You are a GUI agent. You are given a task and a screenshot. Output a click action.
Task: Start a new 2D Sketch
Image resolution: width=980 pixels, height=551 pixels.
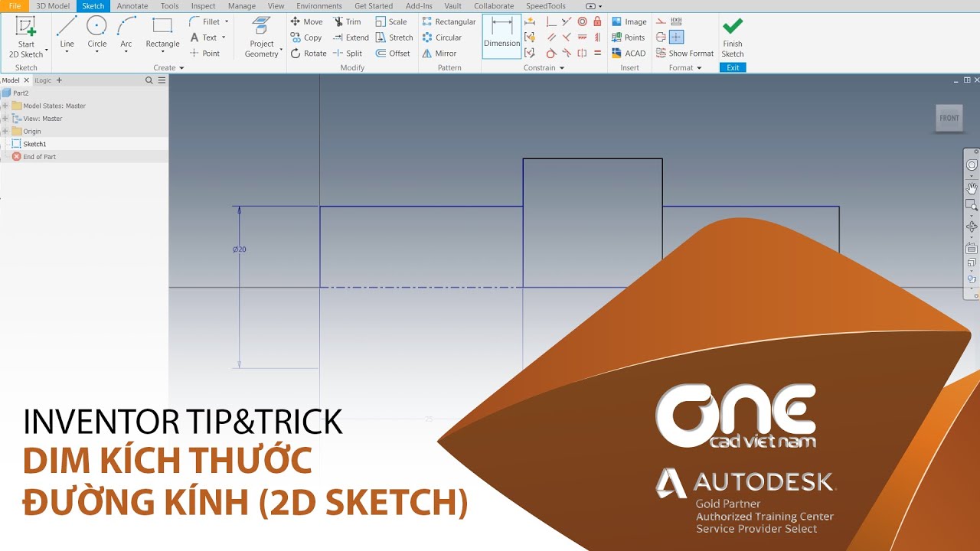[26, 37]
